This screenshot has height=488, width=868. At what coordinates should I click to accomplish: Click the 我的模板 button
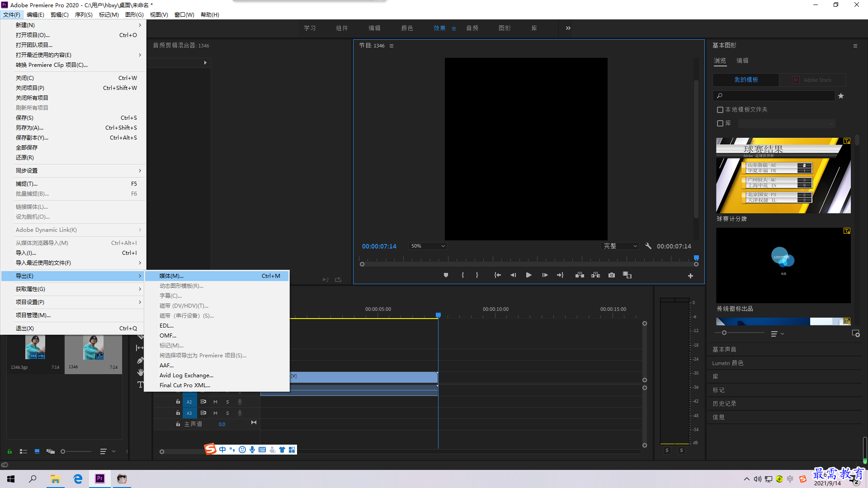click(x=746, y=80)
